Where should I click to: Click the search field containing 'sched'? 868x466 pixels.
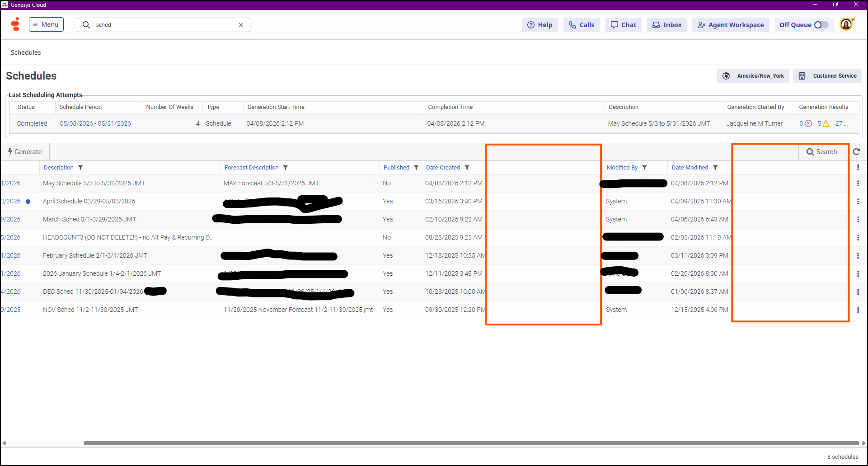tap(163, 25)
